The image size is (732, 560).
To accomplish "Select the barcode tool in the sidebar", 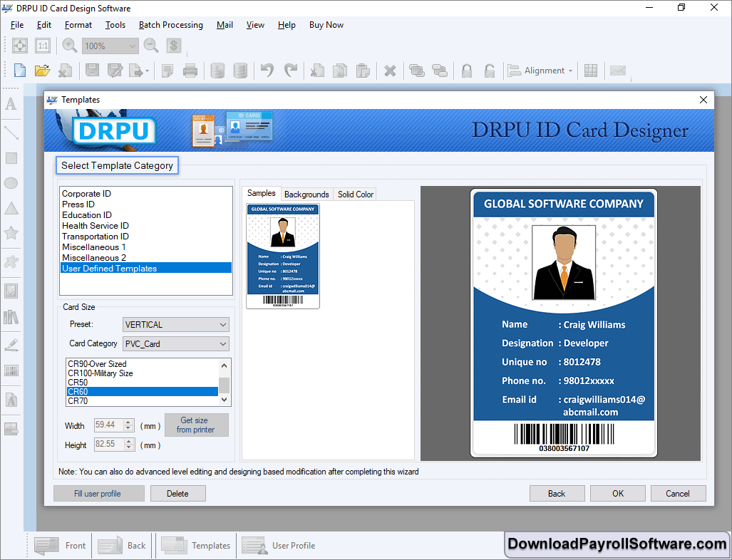I will coord(11,370).
